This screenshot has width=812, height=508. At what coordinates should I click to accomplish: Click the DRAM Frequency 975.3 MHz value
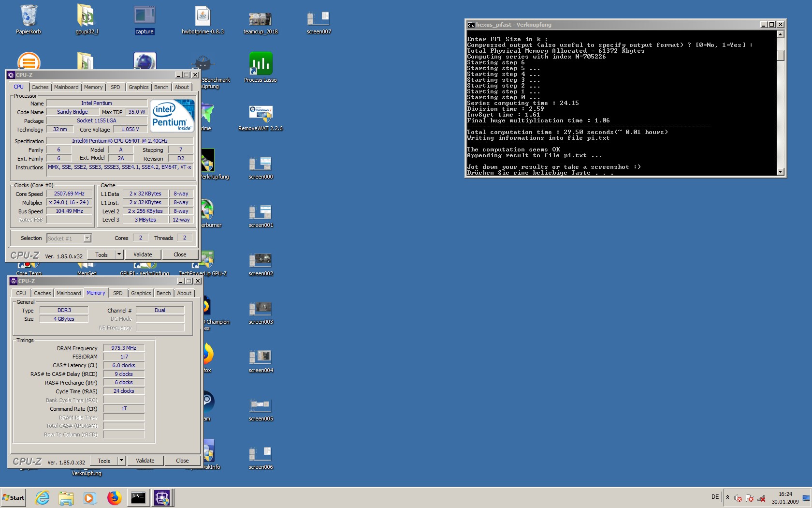click(x=124, y=348)
